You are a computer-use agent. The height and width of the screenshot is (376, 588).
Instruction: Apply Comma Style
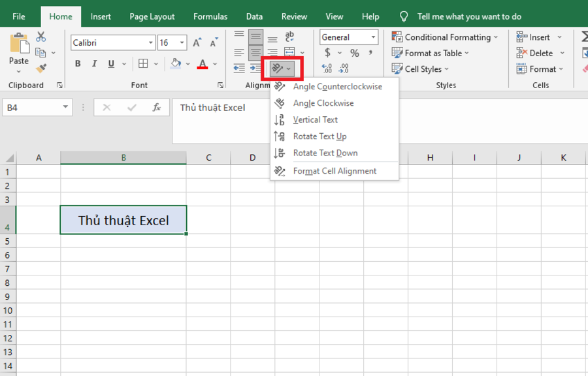(370, 53)
